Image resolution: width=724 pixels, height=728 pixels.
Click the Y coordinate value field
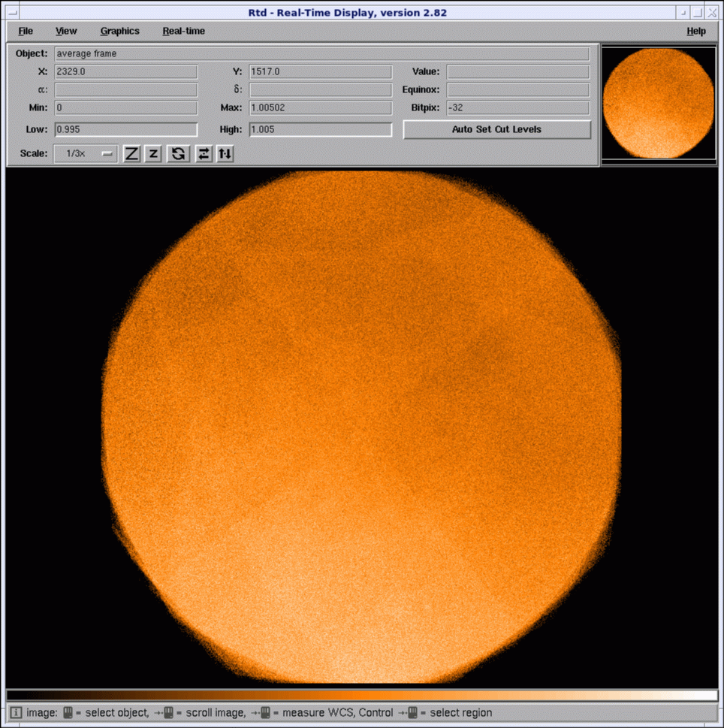pyautogui.click(x=320, y=71)
